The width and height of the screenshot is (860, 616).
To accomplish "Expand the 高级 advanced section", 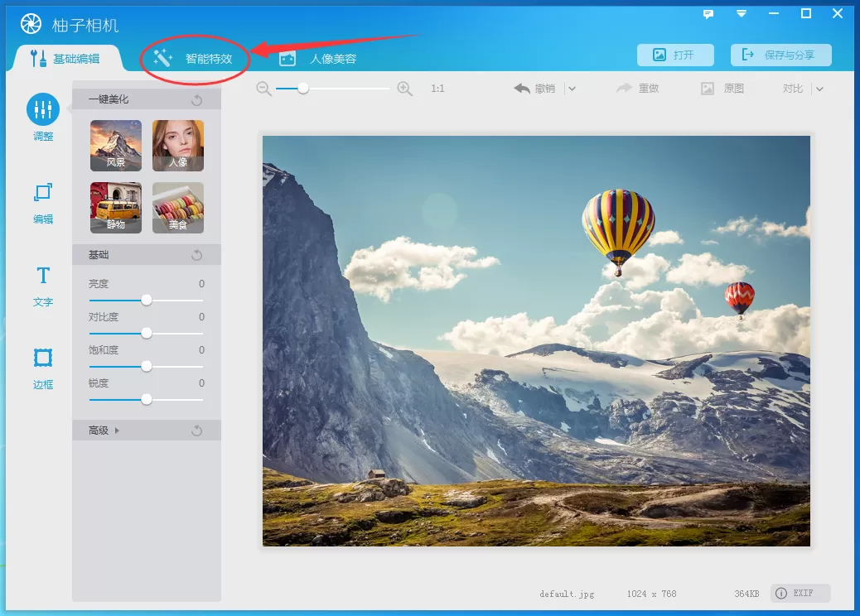I will coord(104,431).
